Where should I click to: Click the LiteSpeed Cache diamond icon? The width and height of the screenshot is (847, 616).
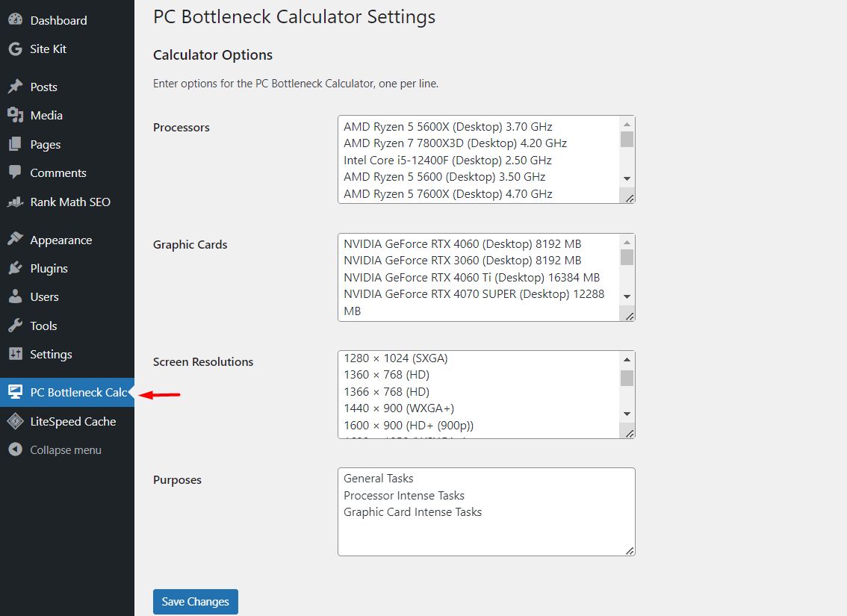[x=15, y=421]
